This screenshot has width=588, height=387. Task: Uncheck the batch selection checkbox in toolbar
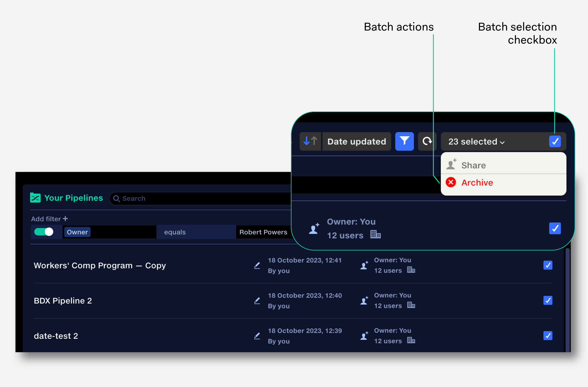(x=555, y=141)
